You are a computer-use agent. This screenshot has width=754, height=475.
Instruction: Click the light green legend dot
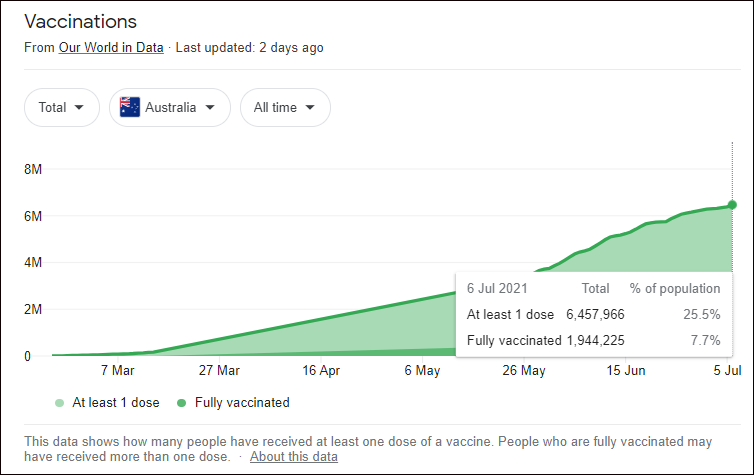(x=59, y=403)
